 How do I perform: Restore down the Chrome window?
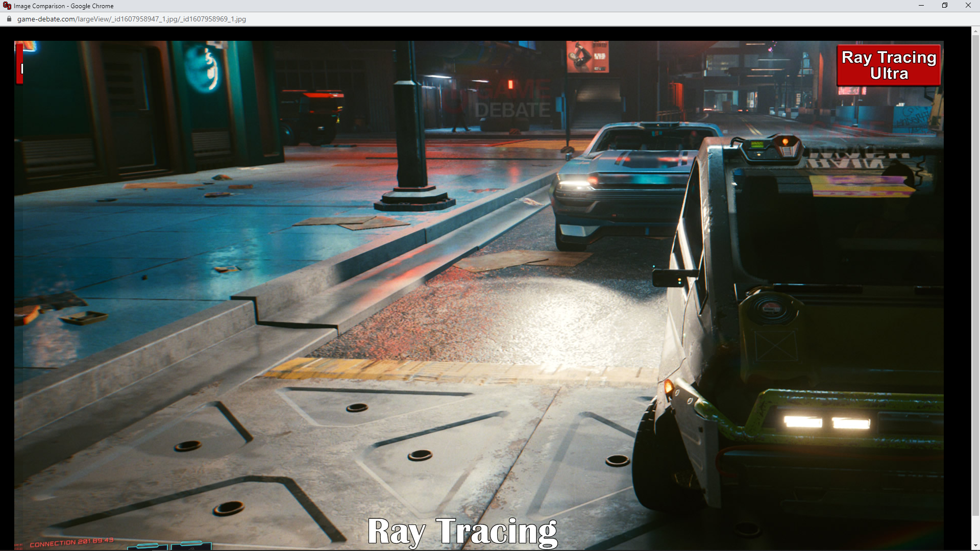944,6
